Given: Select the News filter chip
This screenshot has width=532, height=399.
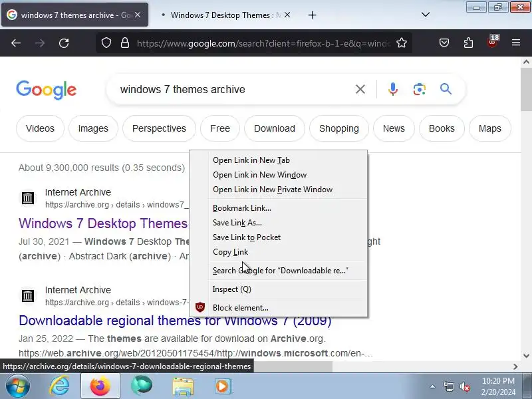Looking at the screenshot, I should [394, 128].
